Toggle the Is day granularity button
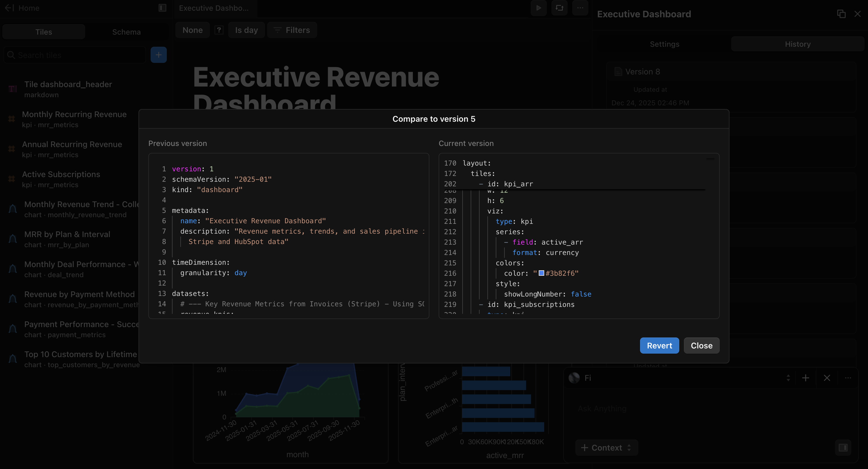This screenshot has height=469, width=868. point(246,30)
